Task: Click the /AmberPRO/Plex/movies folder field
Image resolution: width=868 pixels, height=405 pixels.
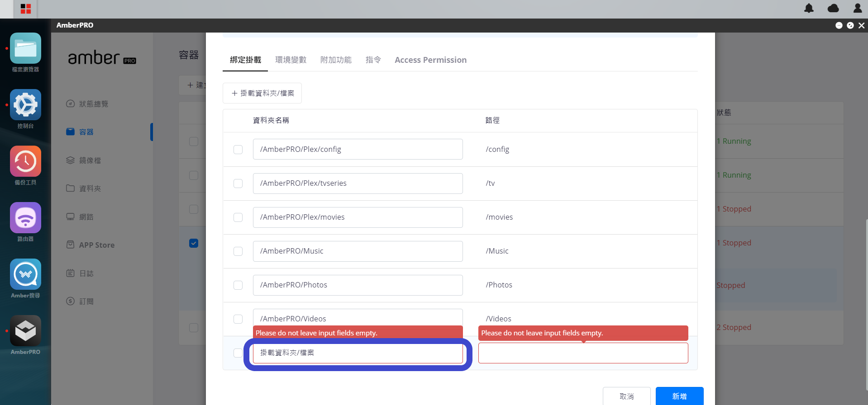Action: [358, 217]
